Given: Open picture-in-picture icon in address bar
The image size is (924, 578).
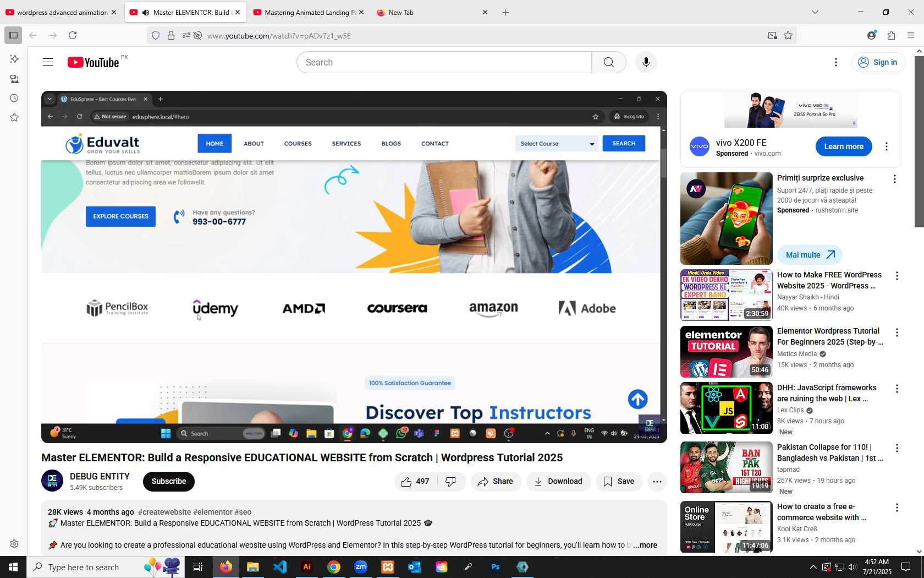Looking at the screenshot, I should 772,35.
